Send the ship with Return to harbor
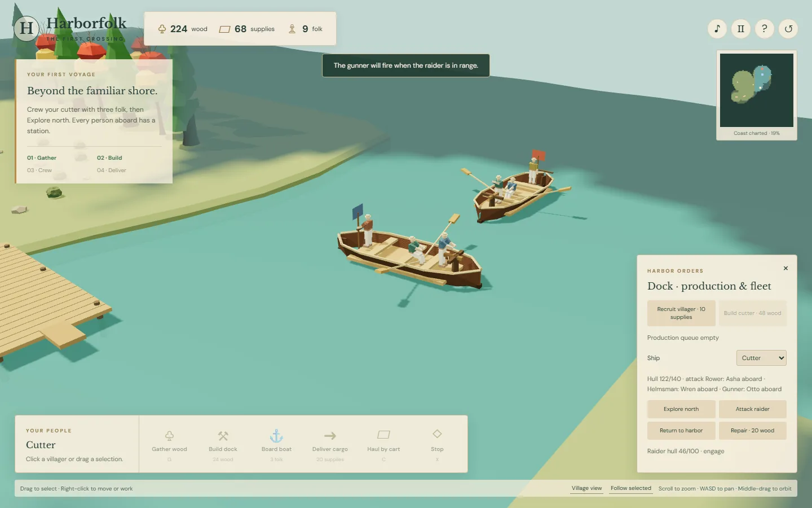The height and width of the screenshot is (508, 812). point(681,431)
